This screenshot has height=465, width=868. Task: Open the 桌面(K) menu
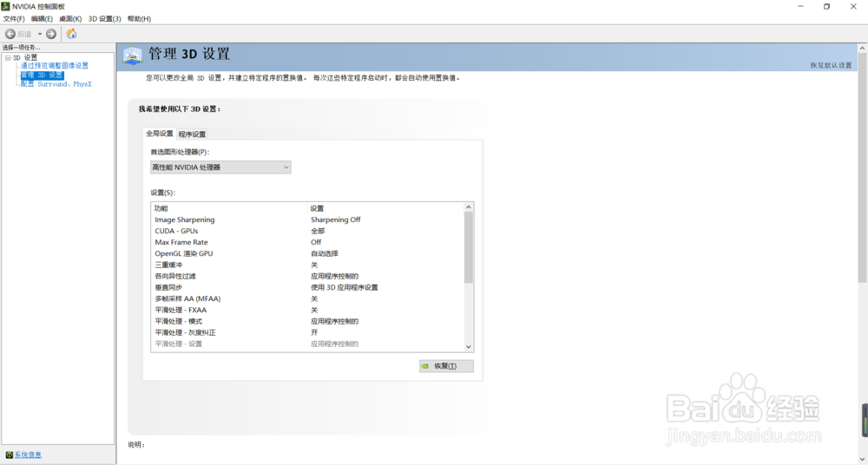(70, 19)
